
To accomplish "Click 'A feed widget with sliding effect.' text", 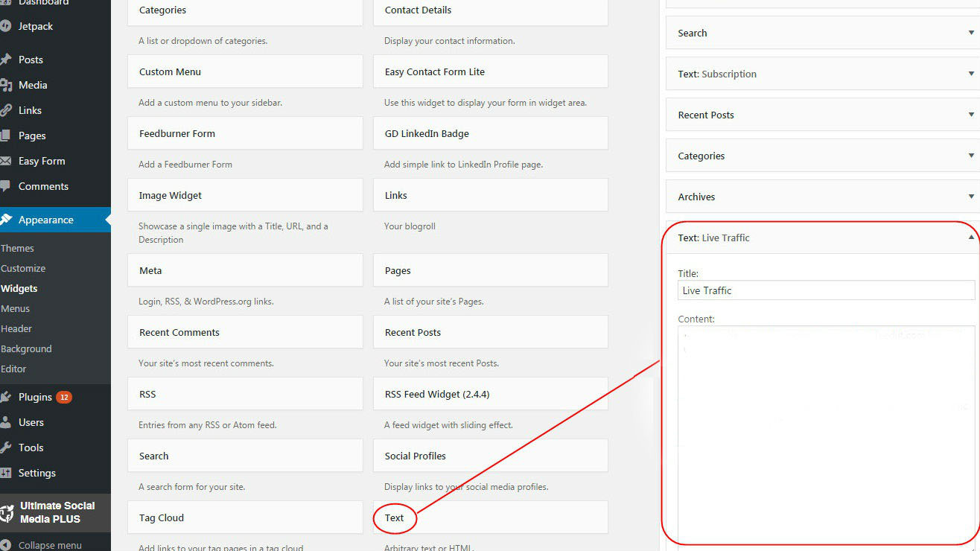I will tap(448, 425).
